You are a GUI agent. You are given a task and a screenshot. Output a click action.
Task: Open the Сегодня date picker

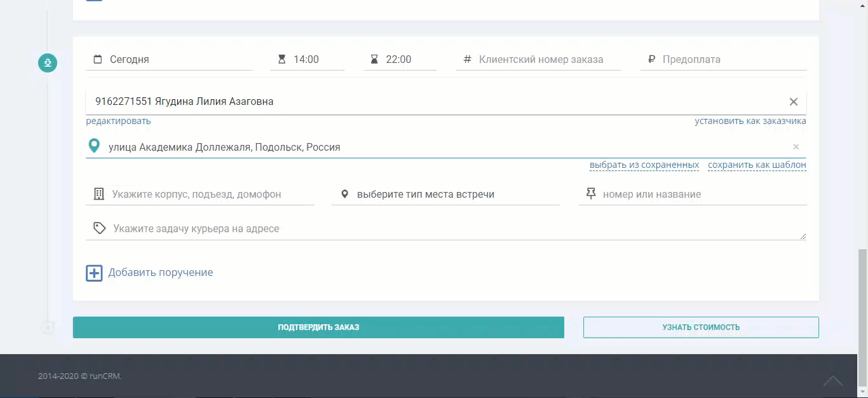click(x=169, y=59)
